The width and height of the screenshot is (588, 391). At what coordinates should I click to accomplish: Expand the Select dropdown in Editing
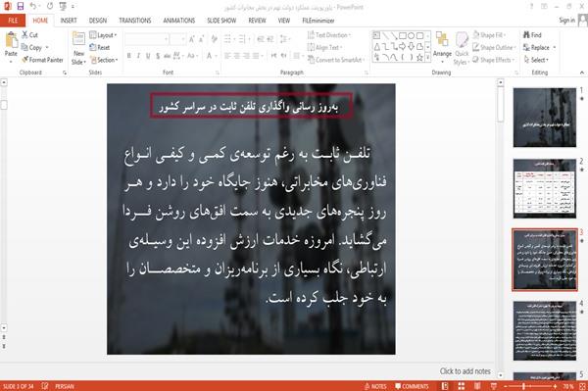tap(536, 60)
